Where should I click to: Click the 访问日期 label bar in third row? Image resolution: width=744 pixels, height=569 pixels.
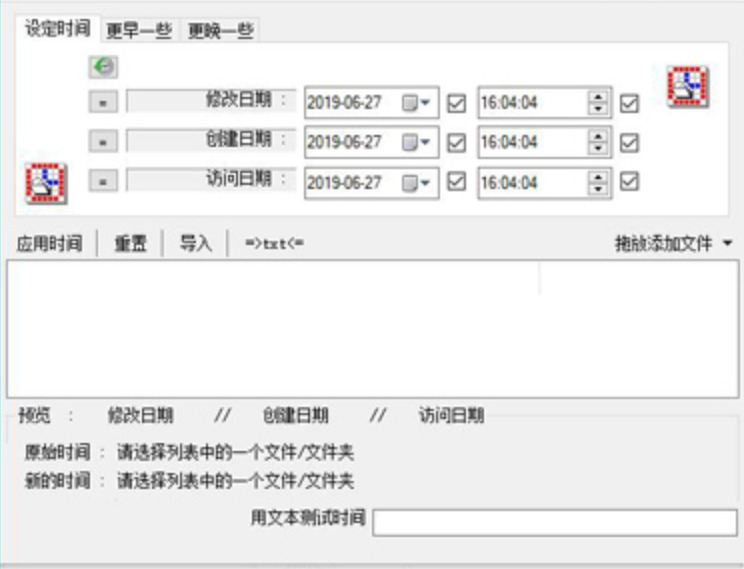(x=211, y=179)
